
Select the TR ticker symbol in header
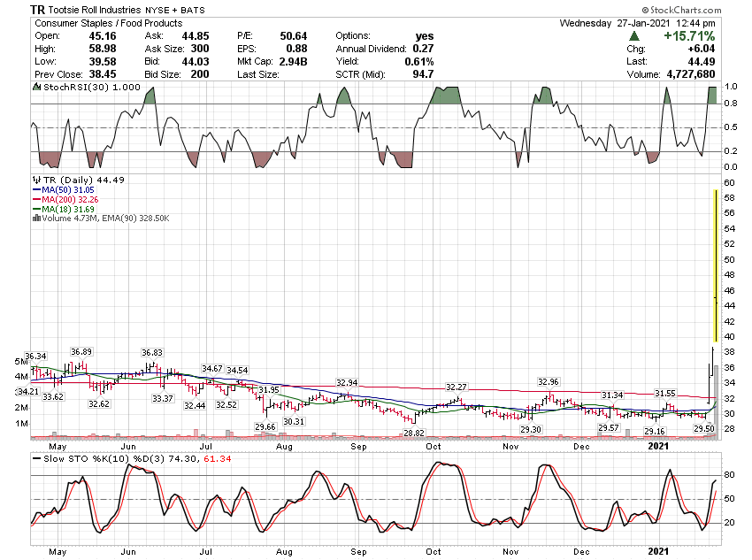38,10
